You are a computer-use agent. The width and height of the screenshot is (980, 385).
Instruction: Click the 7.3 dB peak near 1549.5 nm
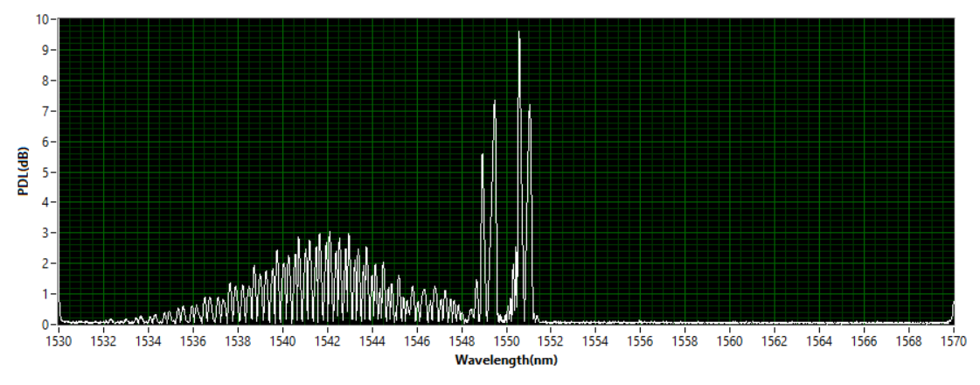pos(495,101)
